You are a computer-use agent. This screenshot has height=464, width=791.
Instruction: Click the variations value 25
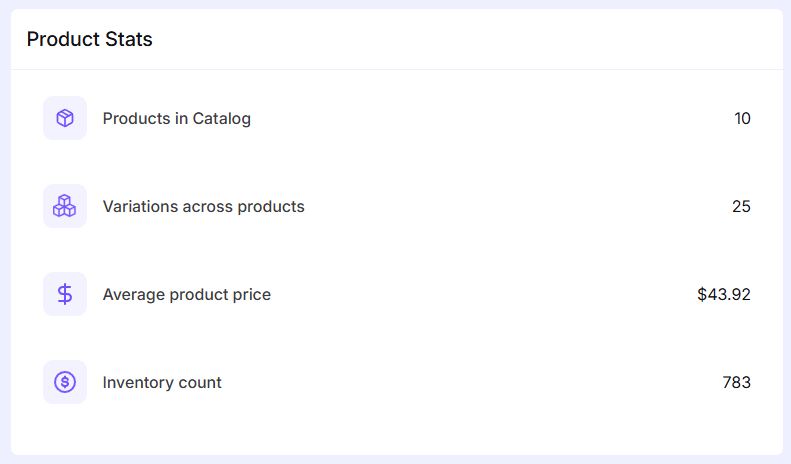click(741, 207)
